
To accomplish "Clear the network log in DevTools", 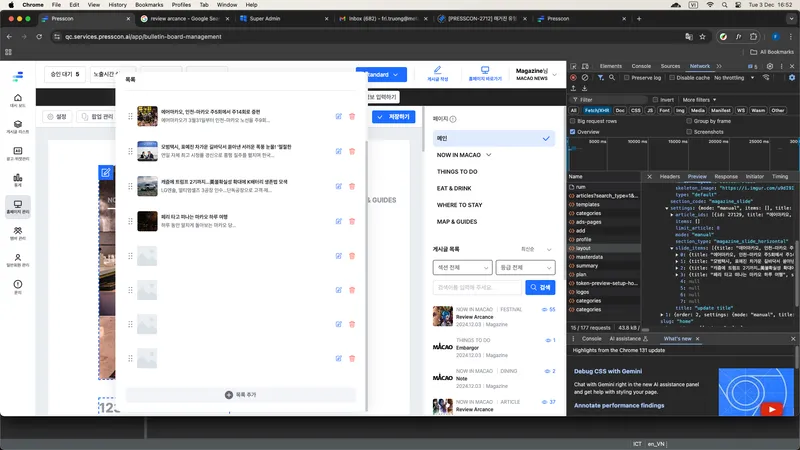I will click(x=585, y=78).
